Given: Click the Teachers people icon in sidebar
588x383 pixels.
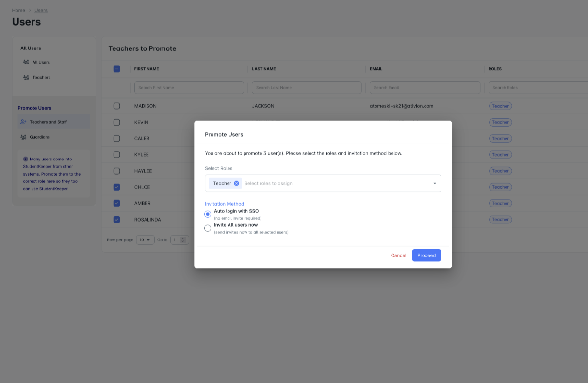Looking at the screenshot, I should 26,77.
